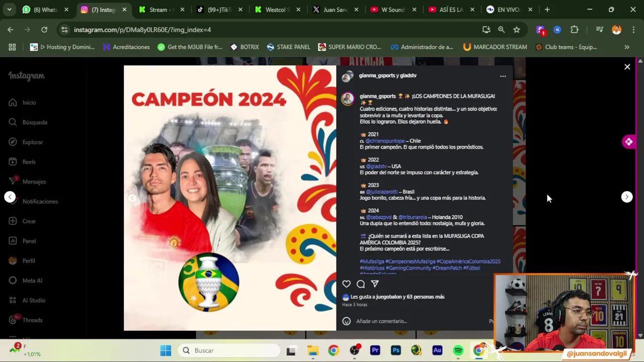Click the browser address bar
The image size is (644, 362).
click(x=272, y=30)
